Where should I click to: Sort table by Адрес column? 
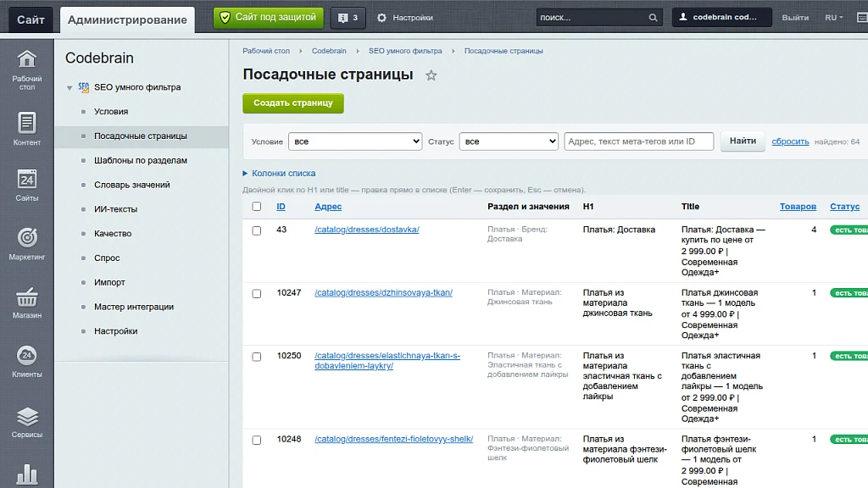328,207
